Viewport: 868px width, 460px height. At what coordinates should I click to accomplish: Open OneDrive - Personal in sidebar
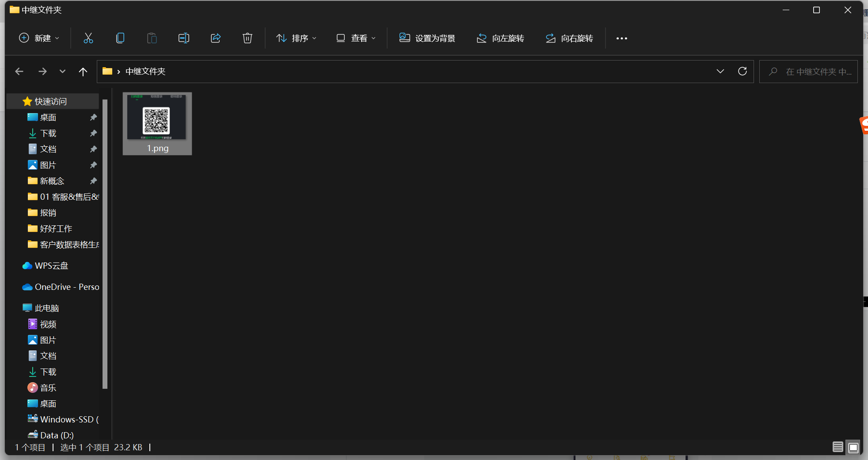61,287
